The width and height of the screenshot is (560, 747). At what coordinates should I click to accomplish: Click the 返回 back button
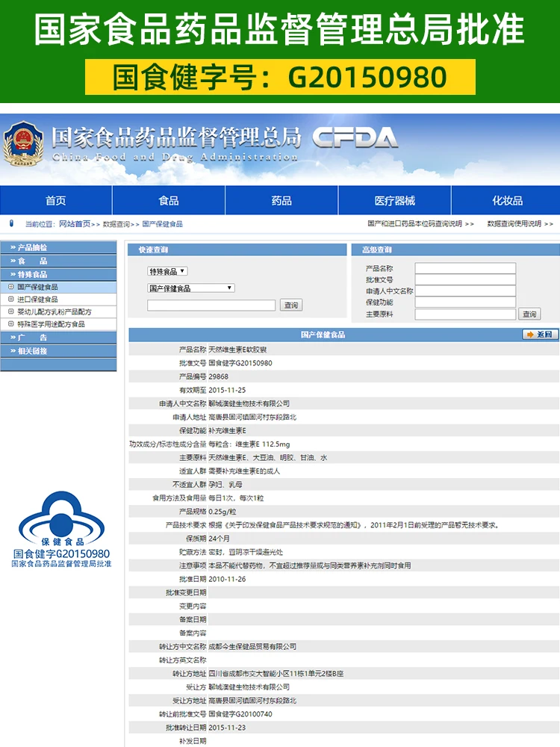tap(541, 335)
